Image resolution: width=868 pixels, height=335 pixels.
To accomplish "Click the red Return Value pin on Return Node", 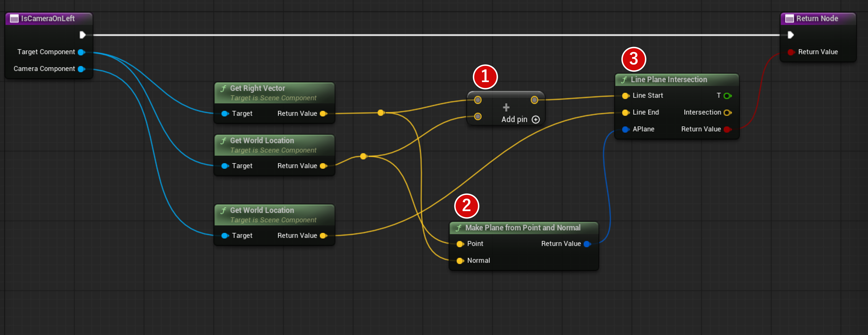I will coord(791,52).
